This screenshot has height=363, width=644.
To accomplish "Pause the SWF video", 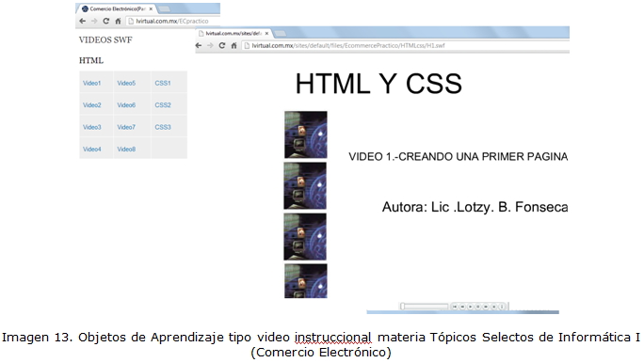I will pos(478,307).
